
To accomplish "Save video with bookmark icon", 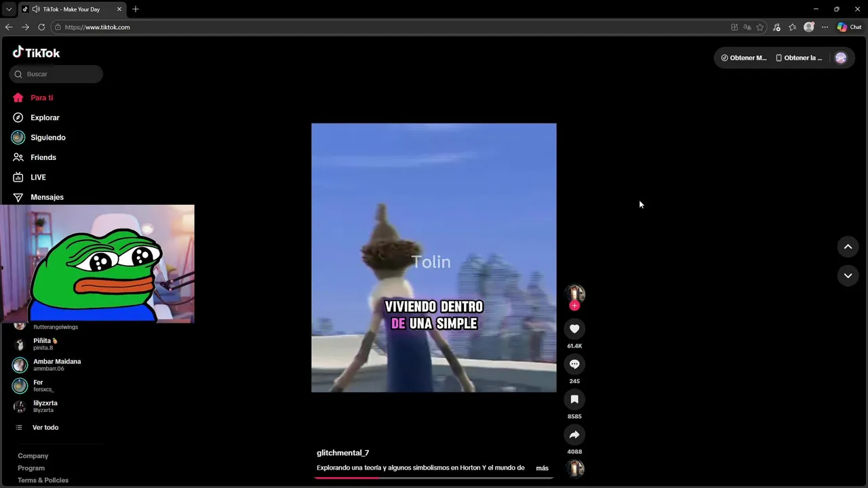I will (x=574, y=399).
